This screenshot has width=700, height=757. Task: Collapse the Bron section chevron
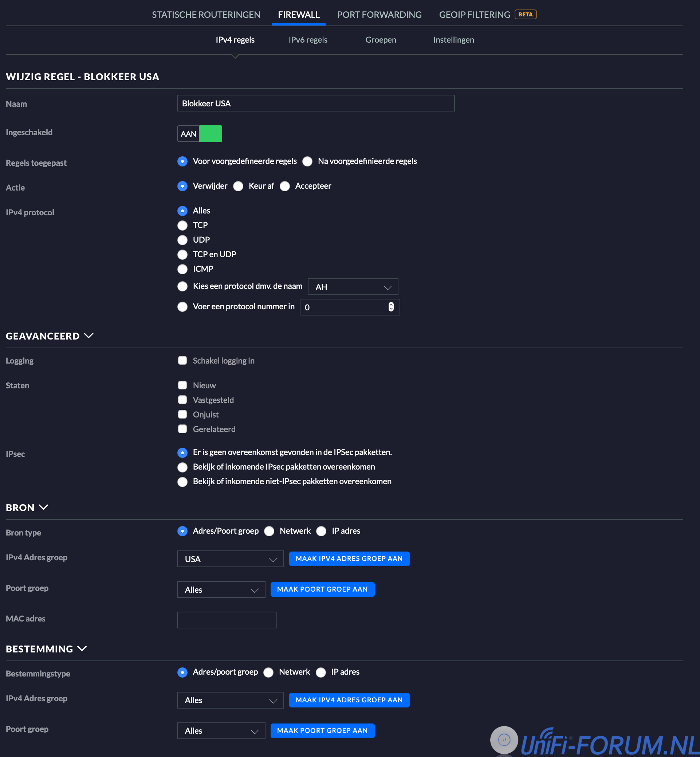click(44, 507)
